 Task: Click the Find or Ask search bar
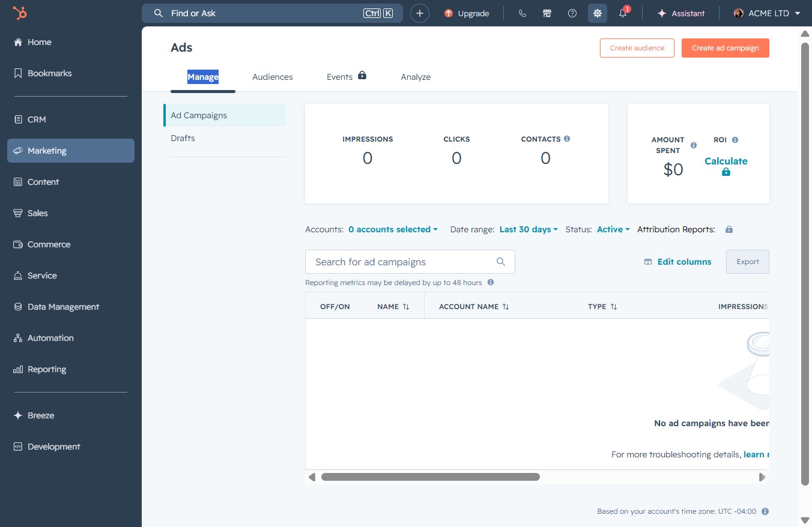pyautogui.click(x=272, y=13)
